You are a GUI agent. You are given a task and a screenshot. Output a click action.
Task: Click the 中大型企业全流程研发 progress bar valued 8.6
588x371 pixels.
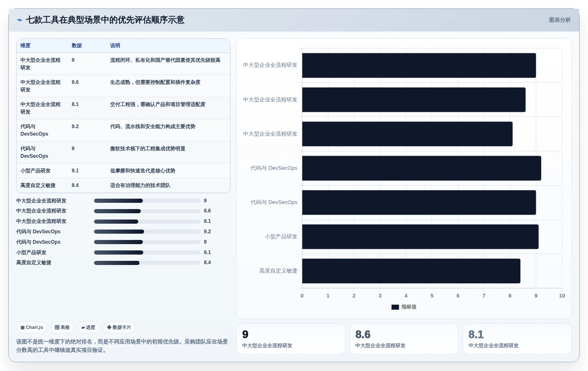147,211
